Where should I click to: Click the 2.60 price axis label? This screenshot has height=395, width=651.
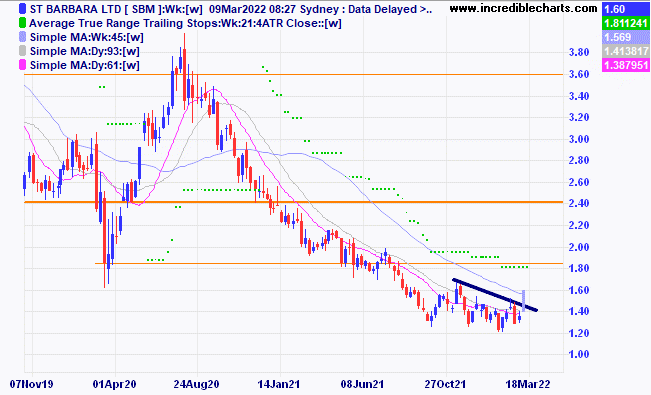pos(579,182)
